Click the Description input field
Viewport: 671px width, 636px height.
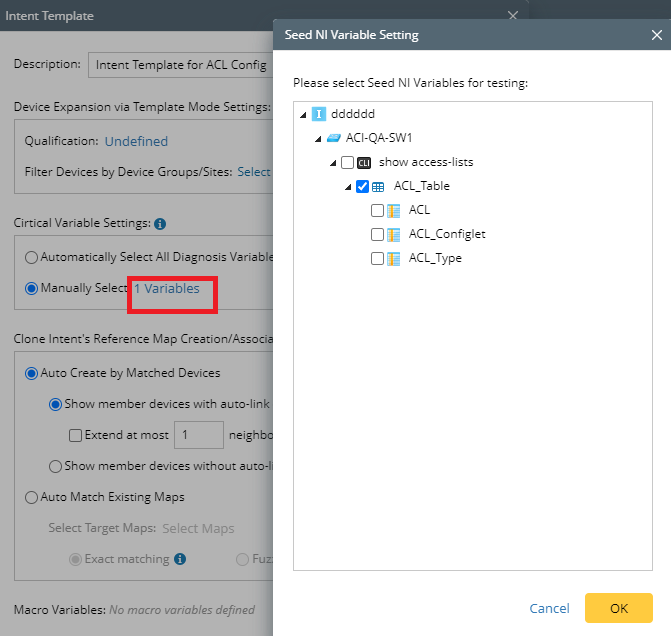181,65
